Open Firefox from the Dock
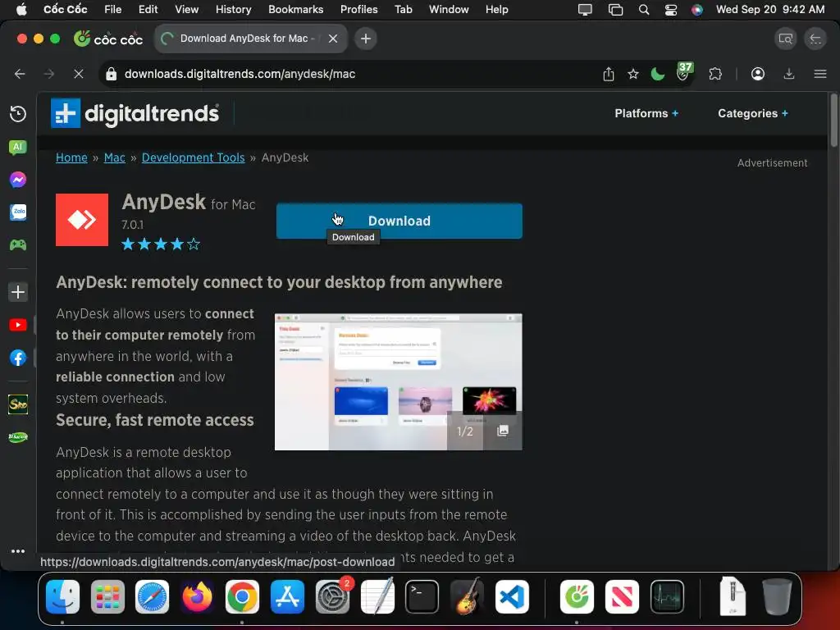The image size is (840, 630). click(x=197, y=596)
